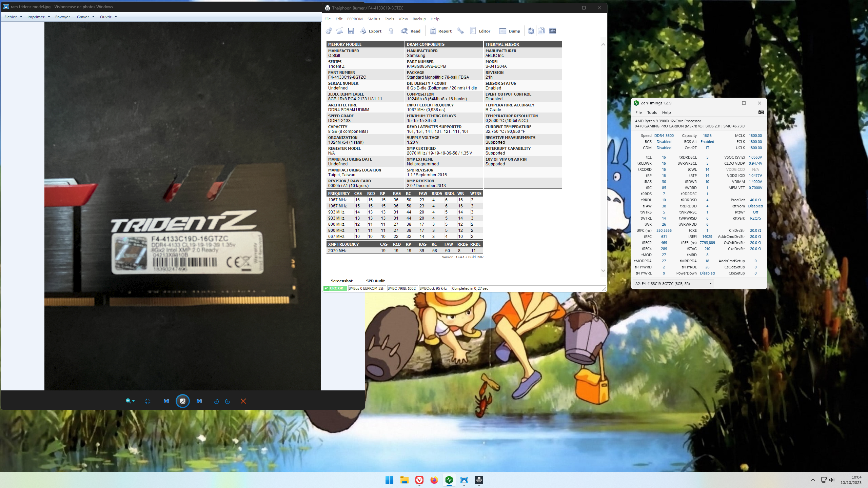The width and height of the screenshot is (868, 488).
Task: Open the zoom options dropdown arrow
Action: click(x=134, y=401)
